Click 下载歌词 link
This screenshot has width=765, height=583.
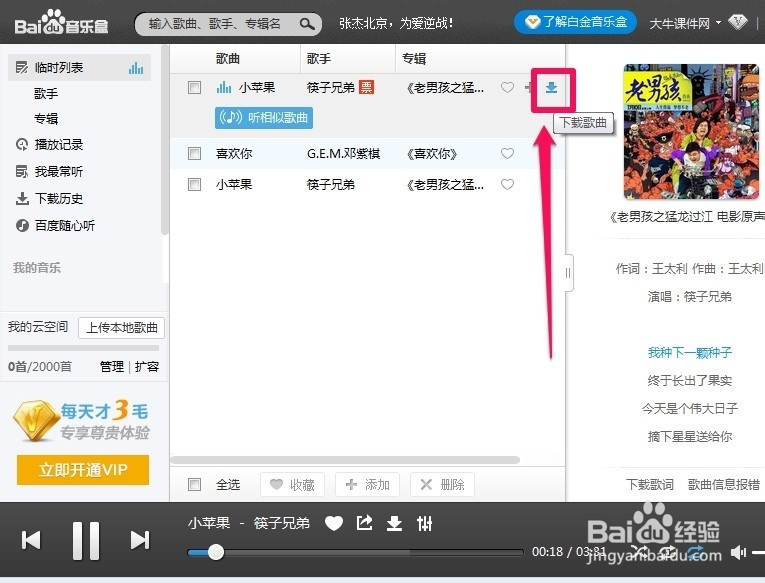pyautogui.click(x=650, y=484)
